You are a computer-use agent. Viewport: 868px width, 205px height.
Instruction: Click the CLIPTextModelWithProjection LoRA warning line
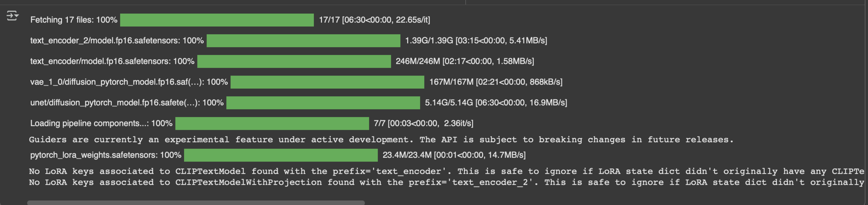click(445, 182)
